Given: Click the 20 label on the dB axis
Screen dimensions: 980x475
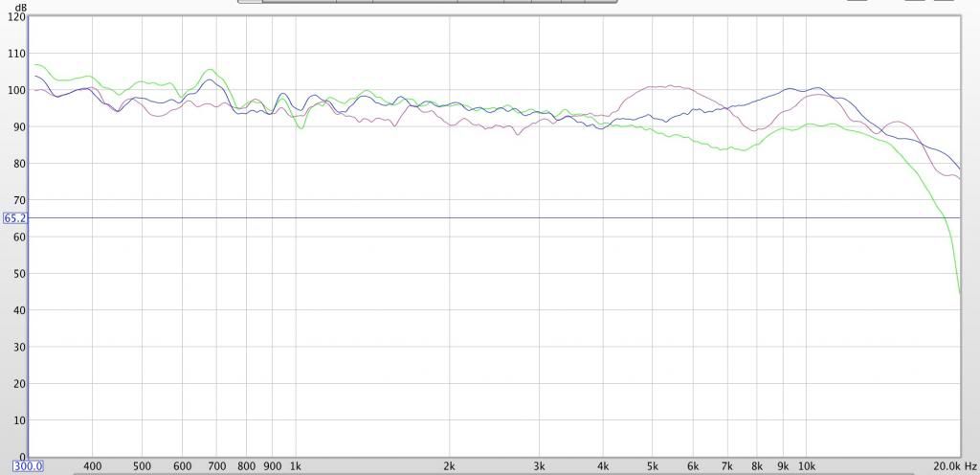Looking at the screenshot, I should pos(21,384).
